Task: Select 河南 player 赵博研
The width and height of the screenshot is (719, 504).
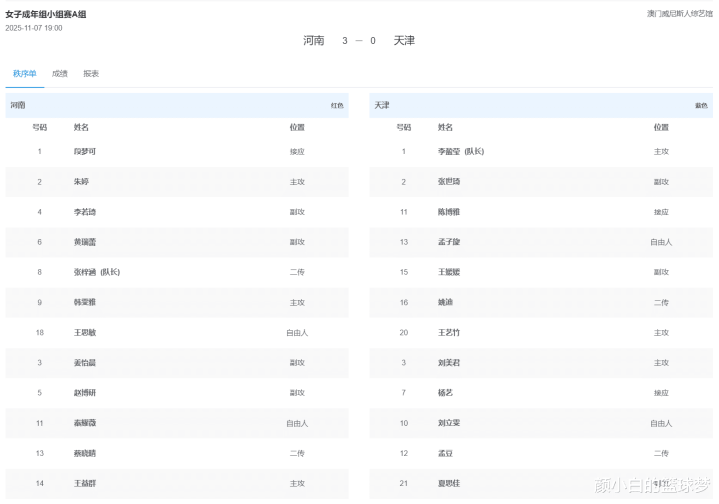Action: tap(85, 393)
